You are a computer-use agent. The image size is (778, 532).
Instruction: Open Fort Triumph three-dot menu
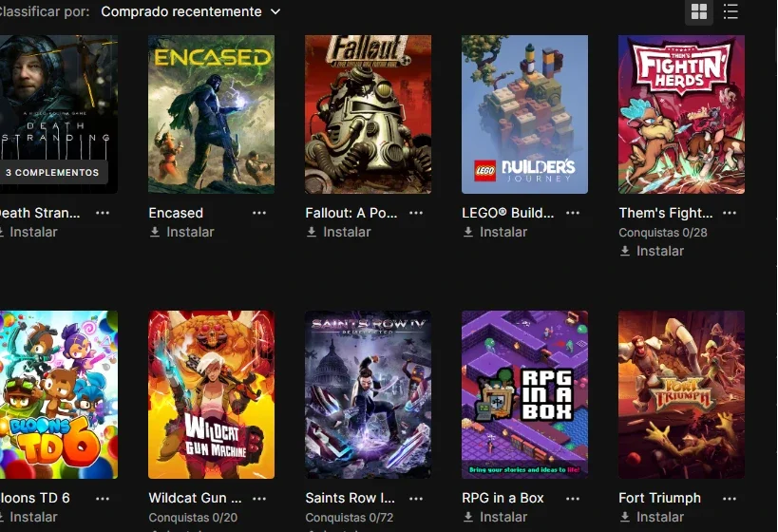point(730,498)
